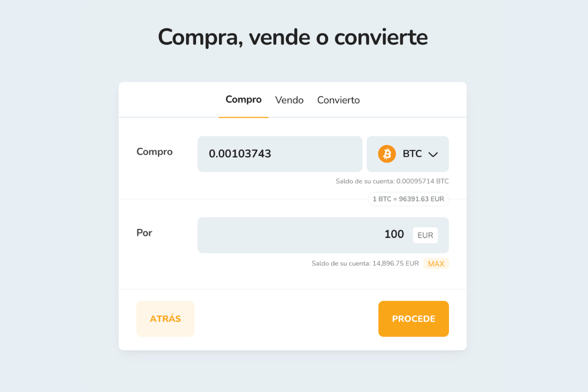Click the ATRÁS button
Screen dimensions: 588x392
pos(165,318)
